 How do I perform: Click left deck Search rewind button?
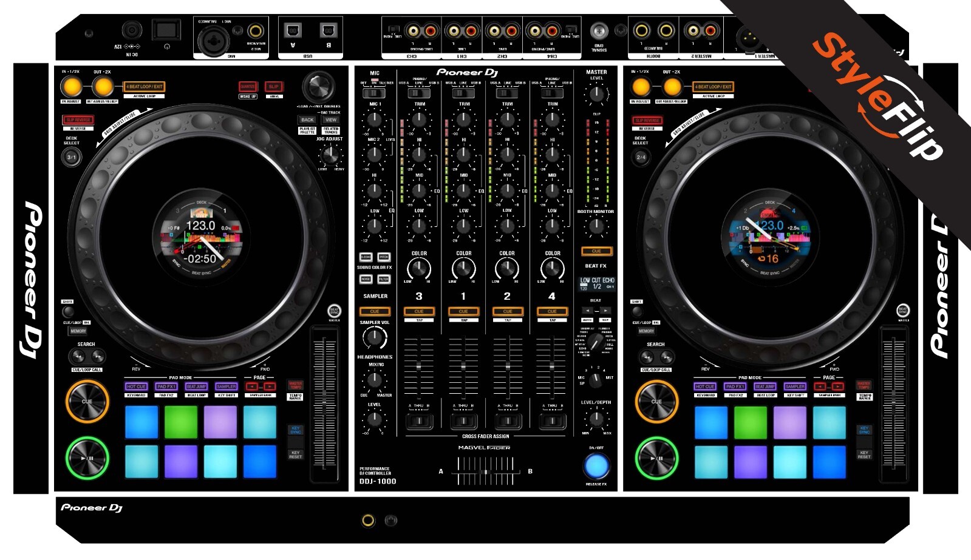(78, 357)
